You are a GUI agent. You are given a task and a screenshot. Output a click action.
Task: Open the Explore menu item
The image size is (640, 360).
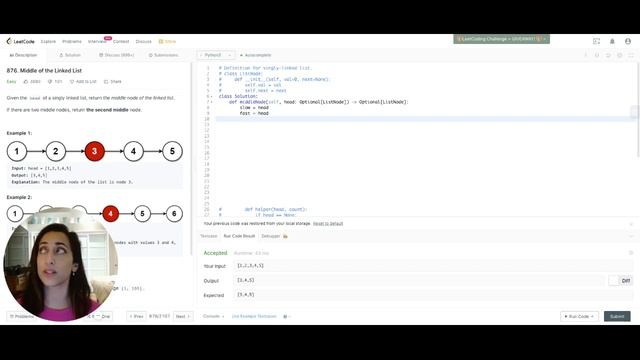(x=48, y=41)
